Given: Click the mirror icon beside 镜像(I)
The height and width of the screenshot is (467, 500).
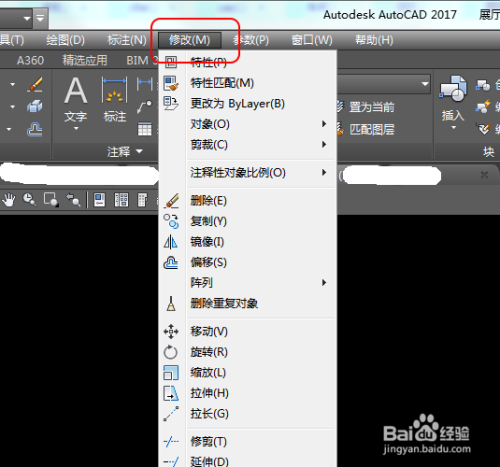Looking at the screenshot, I should (x=171, y=242).
